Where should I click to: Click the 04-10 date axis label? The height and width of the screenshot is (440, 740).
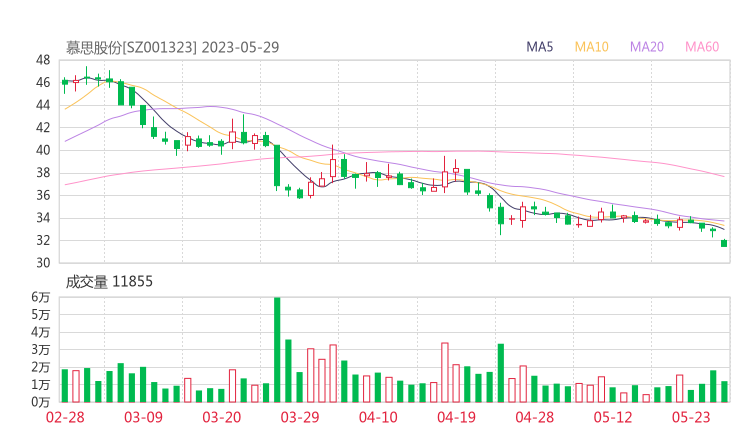tap(378, 417)
